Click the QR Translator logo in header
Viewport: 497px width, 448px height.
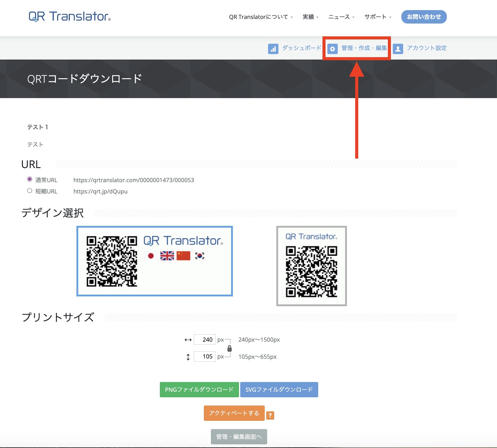coord(70,17)
